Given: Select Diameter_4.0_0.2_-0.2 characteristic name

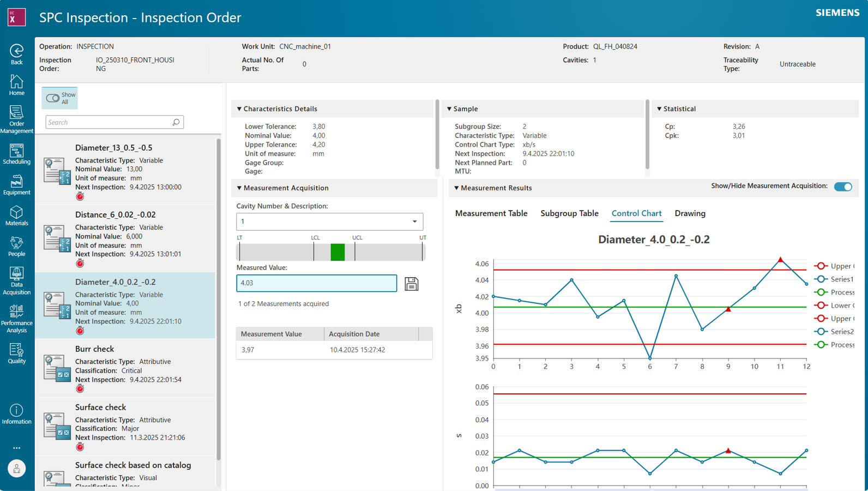Looking at the screenshot, I should (x=115, y=282).
